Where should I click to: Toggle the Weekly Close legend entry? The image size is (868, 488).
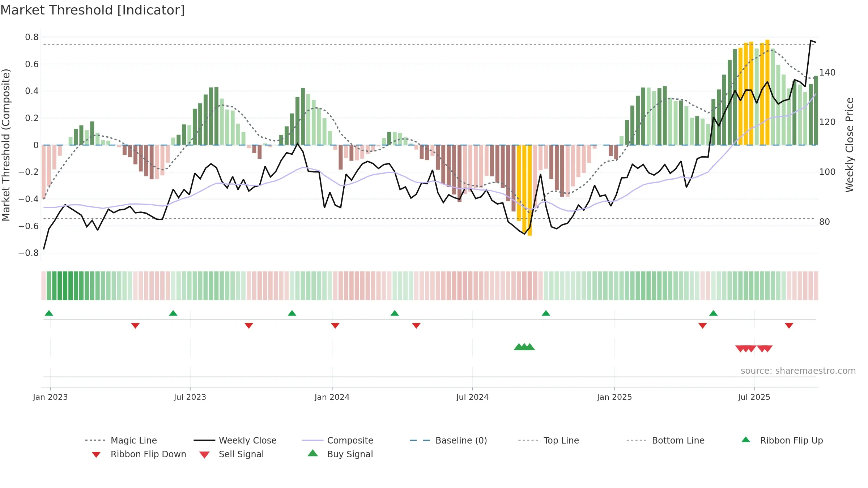pyautogui.click(x=235, y=440)
